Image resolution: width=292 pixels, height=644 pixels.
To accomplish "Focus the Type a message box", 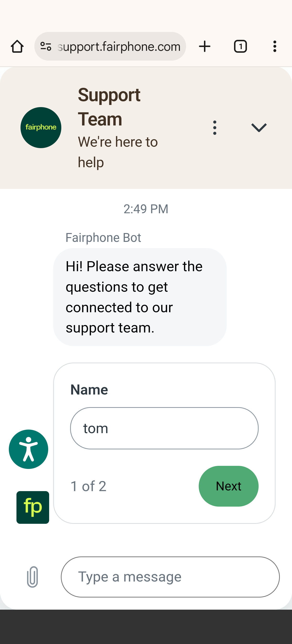I will (170, 577).
